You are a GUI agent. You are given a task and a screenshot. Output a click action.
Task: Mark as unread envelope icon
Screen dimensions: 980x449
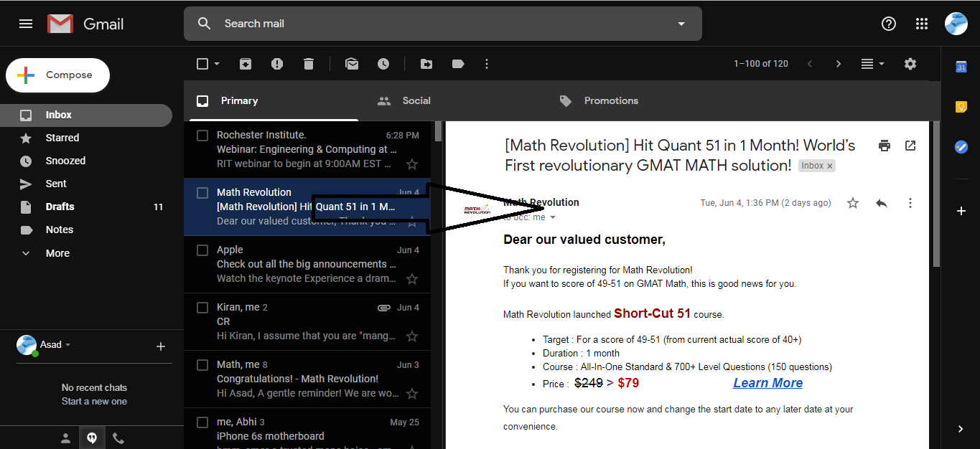point(352,64)
